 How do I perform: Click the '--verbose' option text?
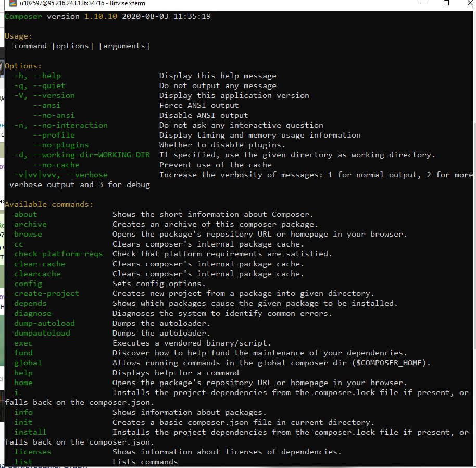coord(86,175)
